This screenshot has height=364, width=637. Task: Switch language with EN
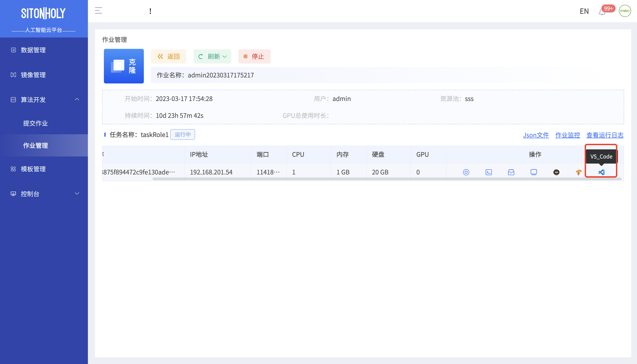(584, 11)
